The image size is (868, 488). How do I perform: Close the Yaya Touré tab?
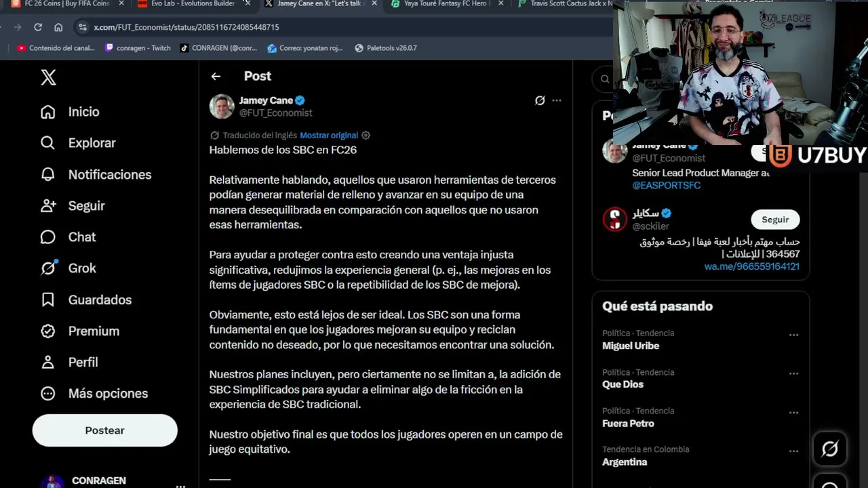[500, 3]
